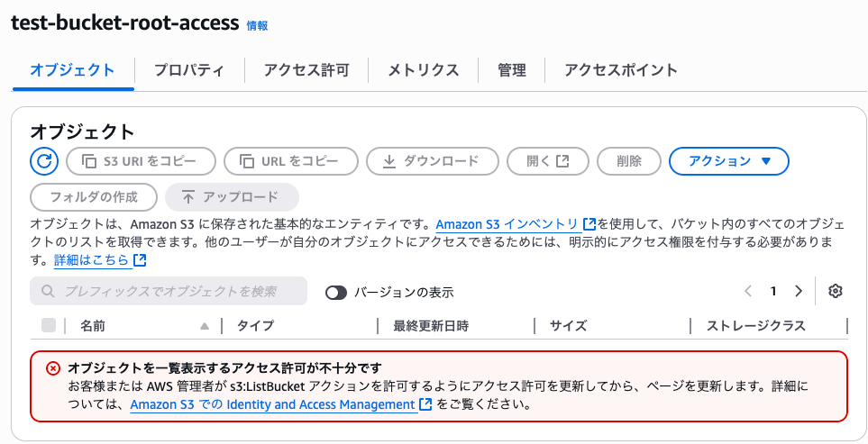Go to the previous page with the left chevron
This screenshot has height=444, width=868.
(x=748, y=292)
